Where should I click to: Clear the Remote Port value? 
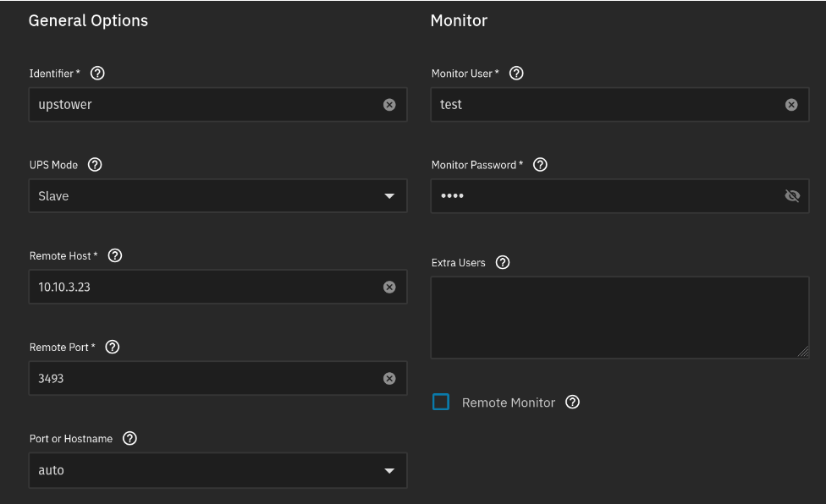pos(389,379)
